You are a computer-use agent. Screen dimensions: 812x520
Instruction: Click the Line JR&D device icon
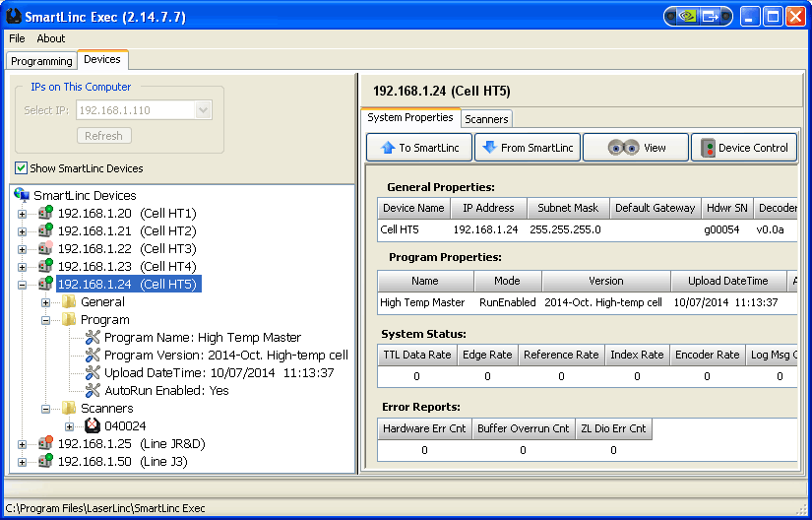(45, 444)
